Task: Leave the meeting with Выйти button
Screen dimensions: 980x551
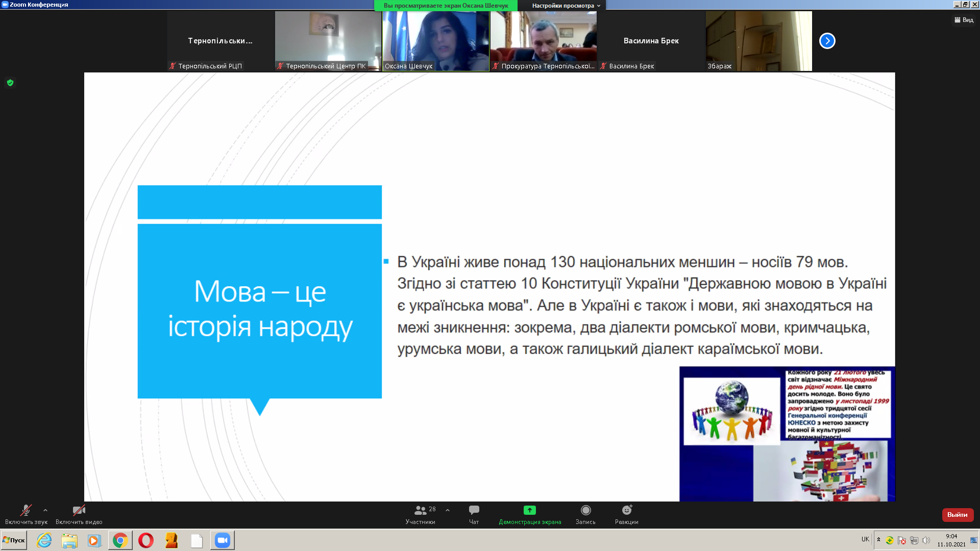Action: pos(958,515)
